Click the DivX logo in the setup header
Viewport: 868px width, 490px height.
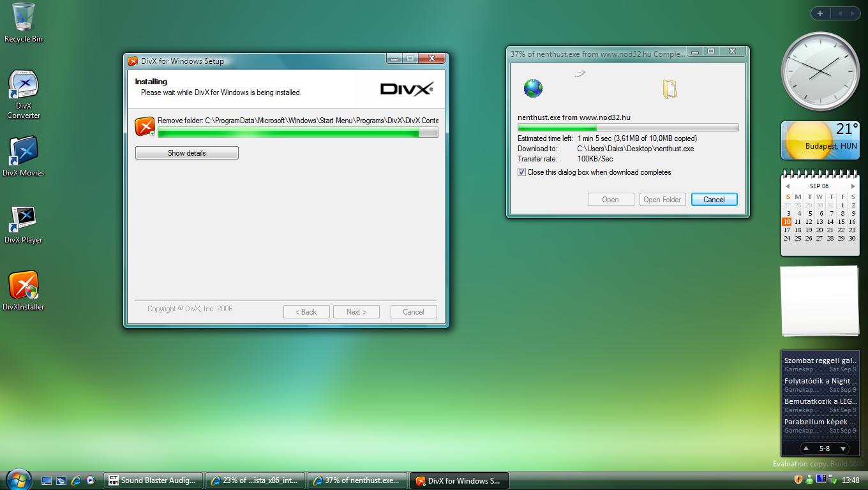point(407,89)
